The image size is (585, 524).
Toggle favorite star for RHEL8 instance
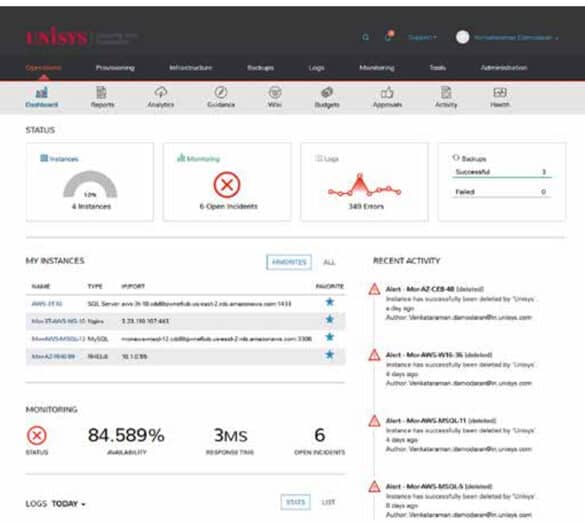(329, 354)
